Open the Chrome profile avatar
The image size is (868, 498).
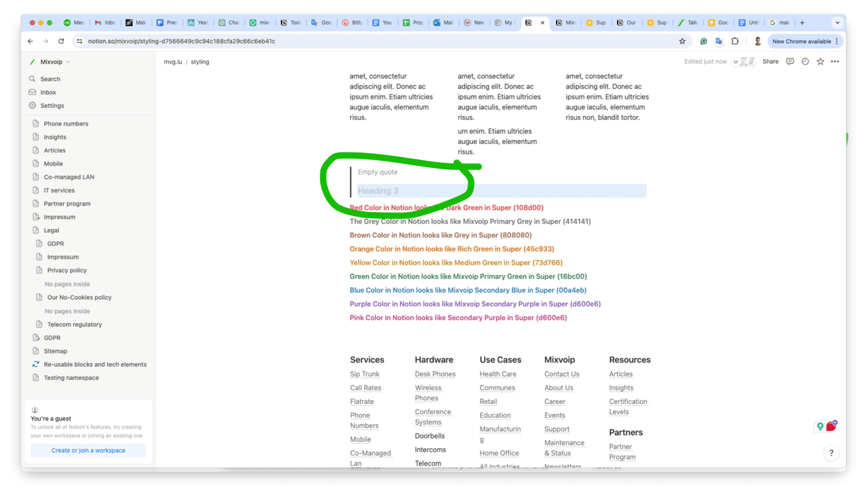(757, 41)
